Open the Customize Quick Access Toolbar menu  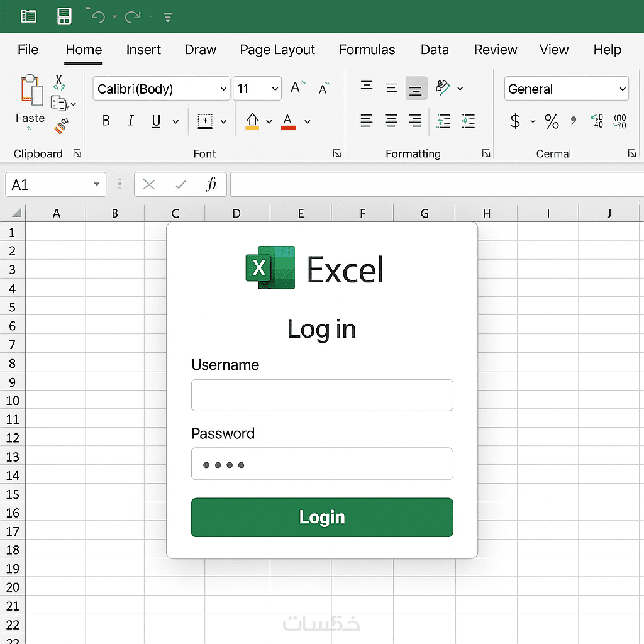167,17
